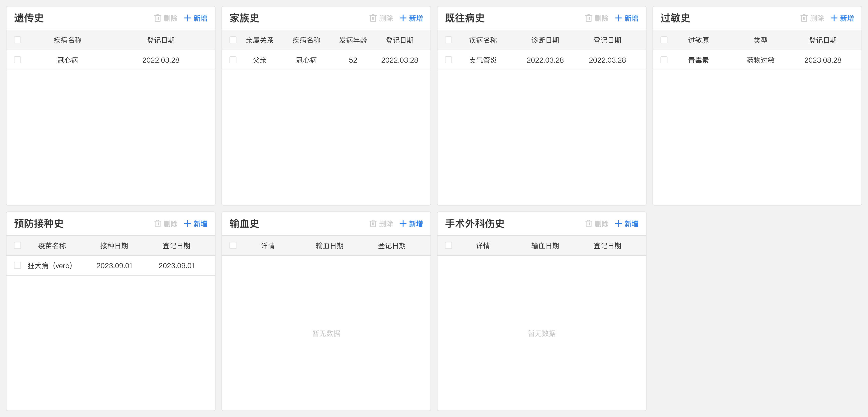Image resolution: width=868 pixels, height=417 pixels.
Task: Click the trash delete icon in 遗传史 panel
Action: click(x=158, y=18)
